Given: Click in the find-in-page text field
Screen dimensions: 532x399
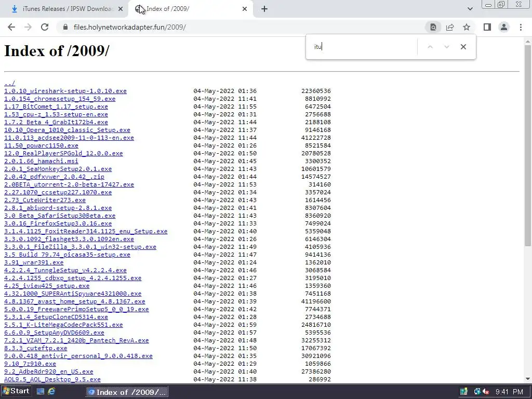Looking at the screenshot, I should click(x=363, y=47).
